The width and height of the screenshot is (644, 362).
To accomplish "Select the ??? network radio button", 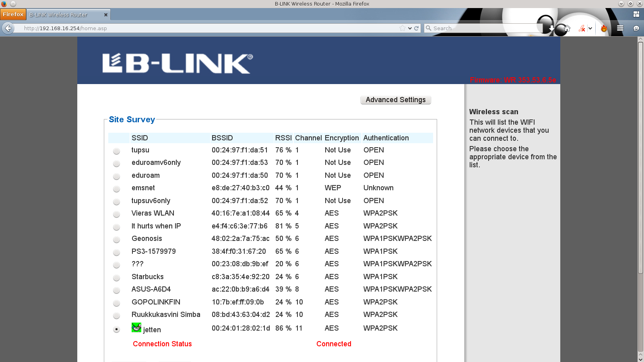I will tap(116, 265).
